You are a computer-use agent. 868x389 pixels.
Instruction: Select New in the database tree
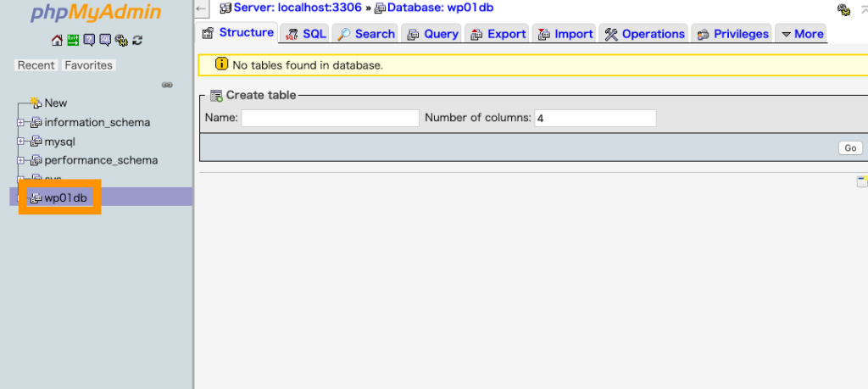[x=55, y=103]
